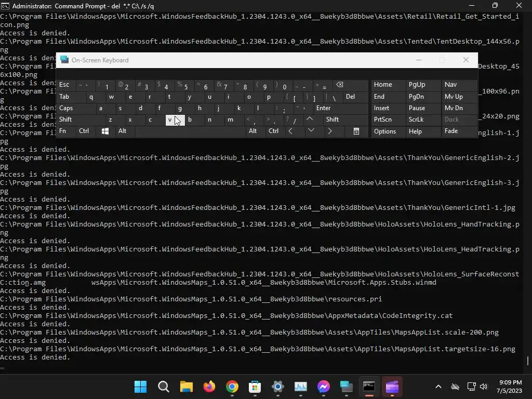Click the PgDn key on keyboard
Viewport: 532px width, 399px height.
(x=423, y=97)
